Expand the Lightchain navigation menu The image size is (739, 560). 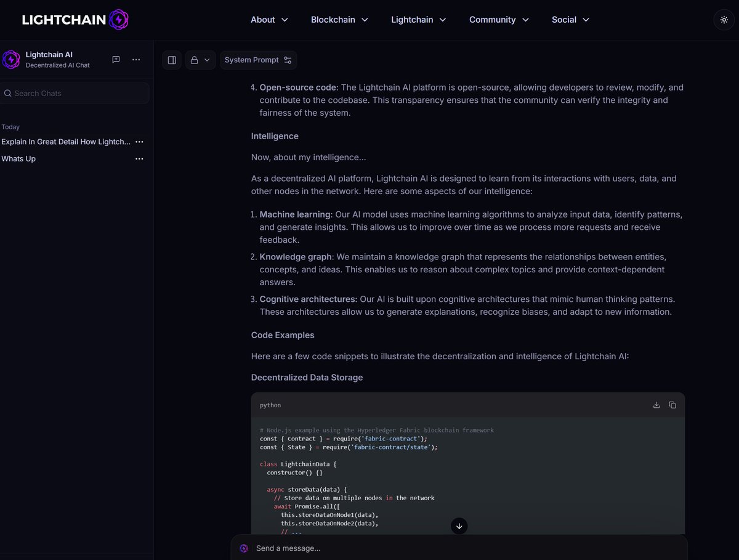419,20
